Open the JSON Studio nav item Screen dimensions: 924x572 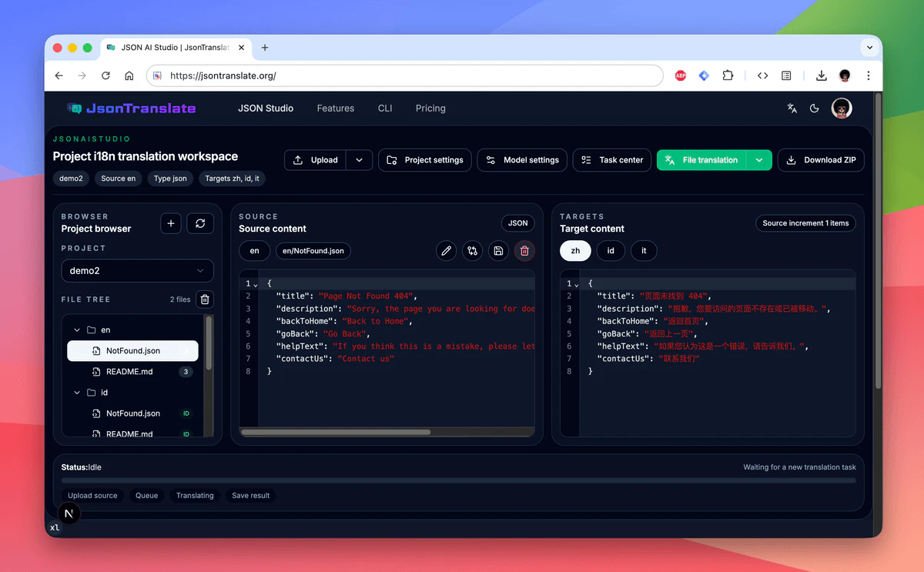point(266,109)
